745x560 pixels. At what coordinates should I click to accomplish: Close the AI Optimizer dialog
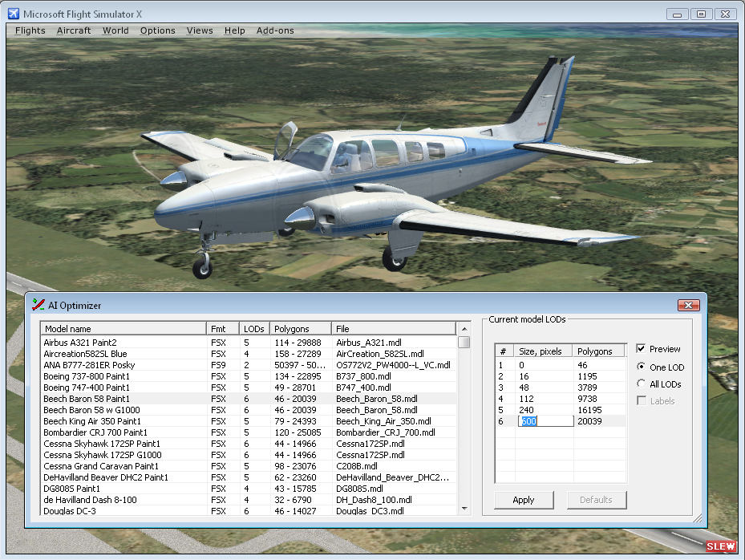(x=688, y=305)
